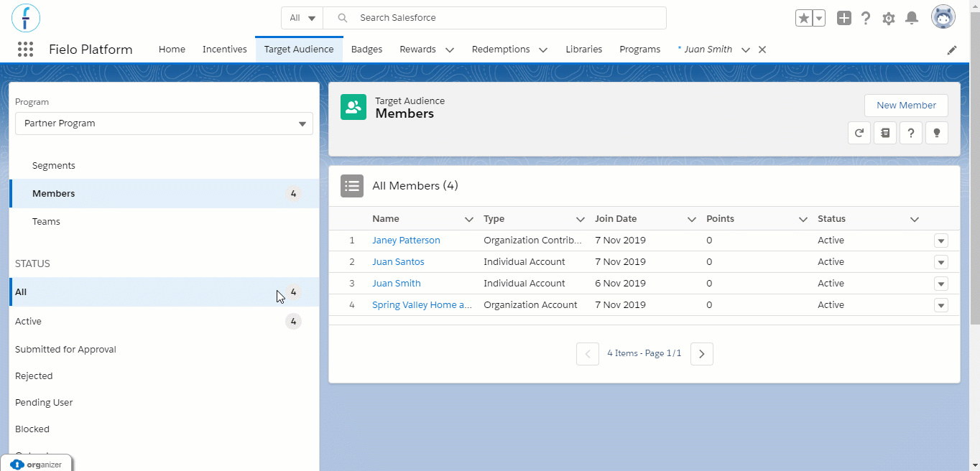Click the search magnifier icon
This screenshot has width=980, height=471.
tap(343, 18)
